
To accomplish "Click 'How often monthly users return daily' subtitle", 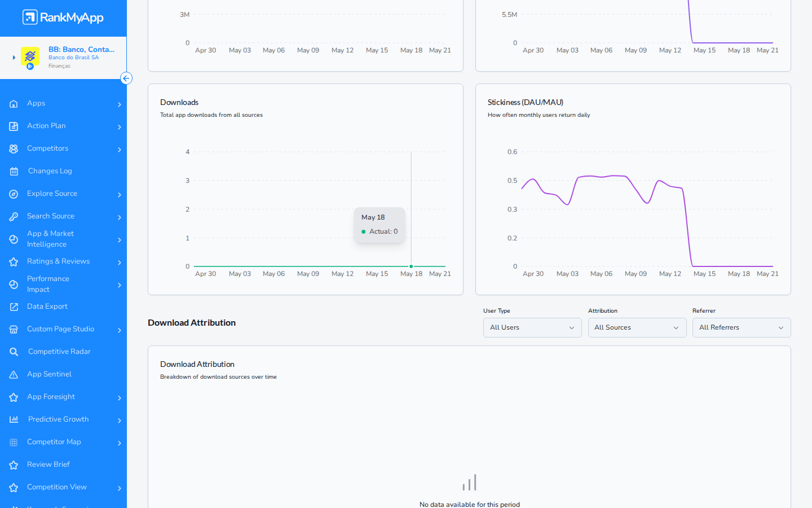I will point(539,115).
